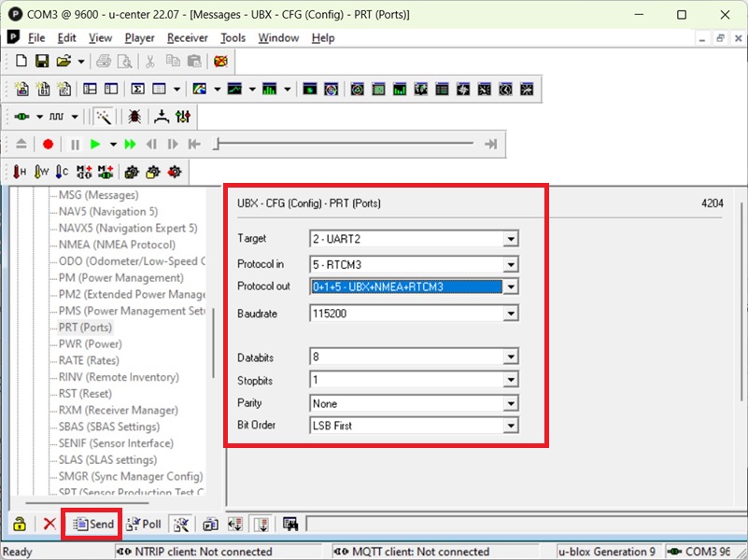Open the File menu
The image size is (748, 560).
36,38
